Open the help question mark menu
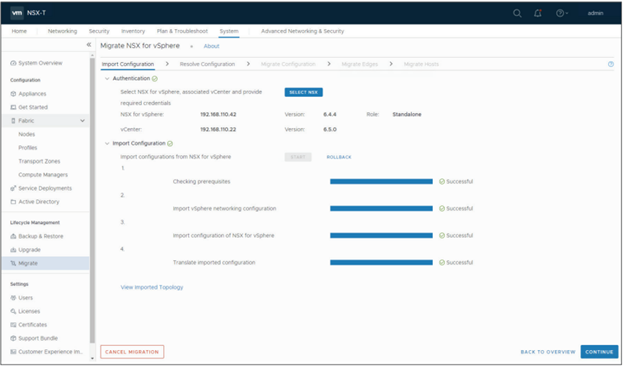This screenshot has width=624, height=366. [x=562, y=13]
